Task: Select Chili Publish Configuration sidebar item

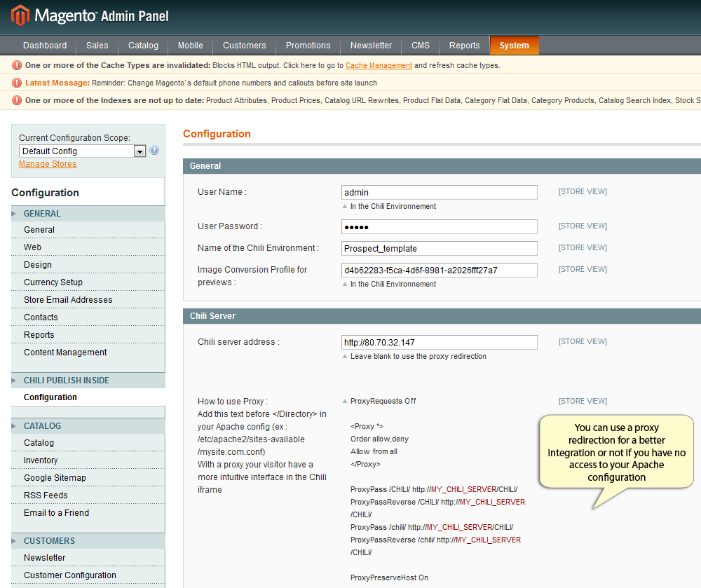Action: [x=88, y=397]
